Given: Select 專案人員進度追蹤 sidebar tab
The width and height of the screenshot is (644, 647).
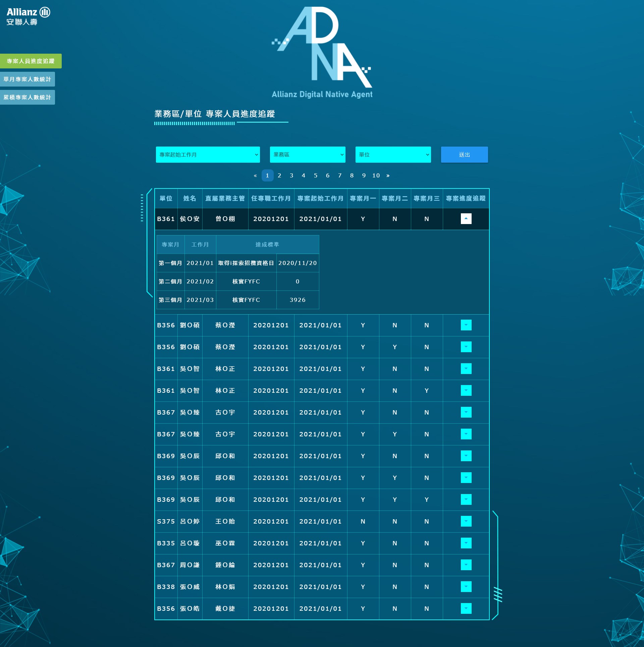Looking at the screenshot, I should coord(31,61).
